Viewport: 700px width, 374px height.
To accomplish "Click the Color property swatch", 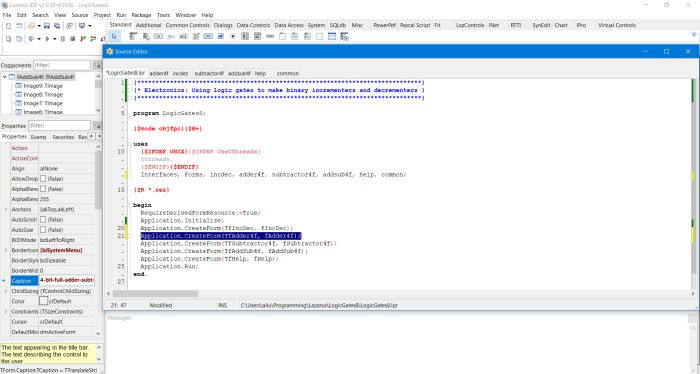I will click(x=43, y=301).
